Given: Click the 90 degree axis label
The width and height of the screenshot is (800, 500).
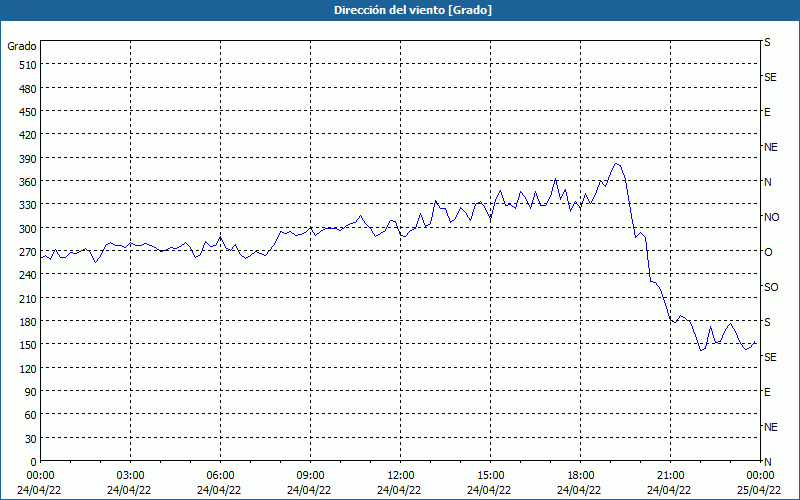Looking at the screenshot, I should (x=31, y=392).
